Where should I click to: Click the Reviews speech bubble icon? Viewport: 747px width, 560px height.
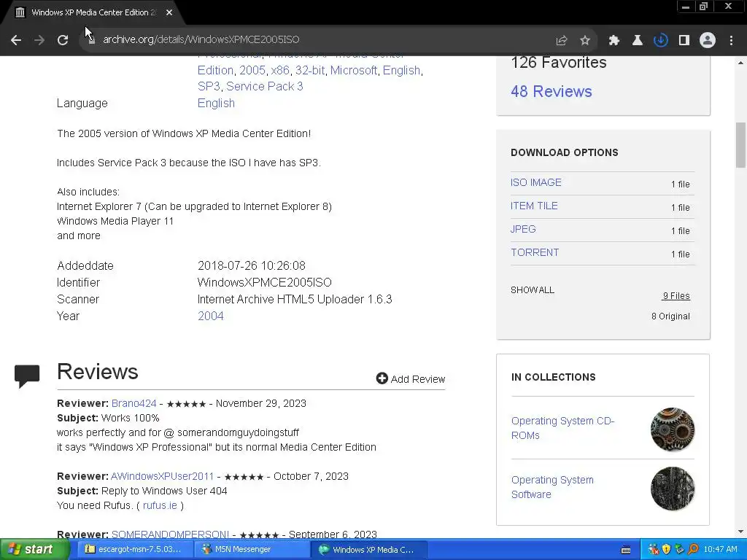coord(27,376)
